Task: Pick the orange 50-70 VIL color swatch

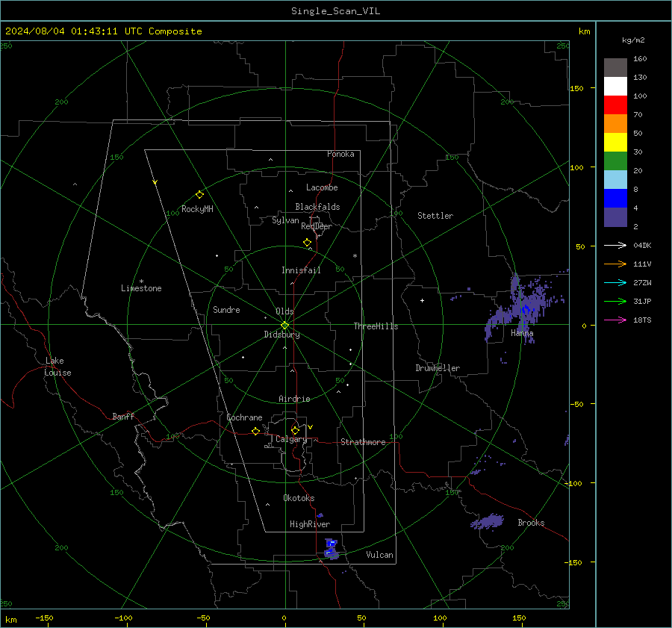Action: coord(615,124)
